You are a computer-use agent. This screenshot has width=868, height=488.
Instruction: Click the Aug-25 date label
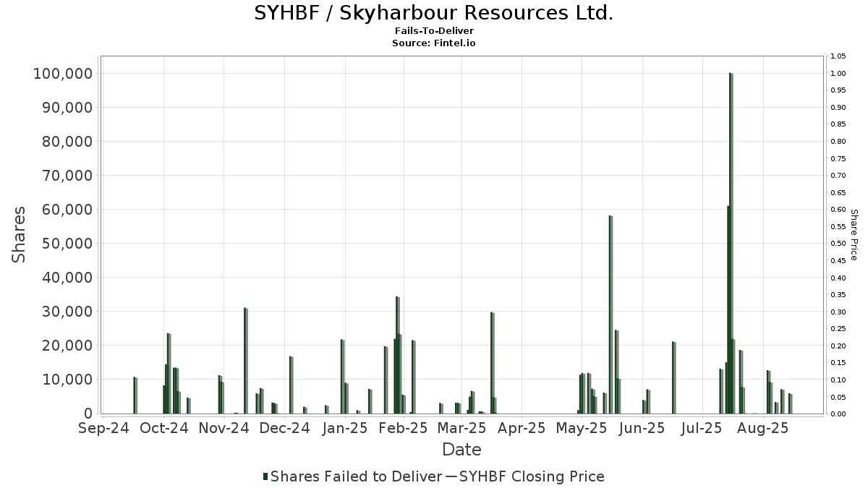pos(762,428)
